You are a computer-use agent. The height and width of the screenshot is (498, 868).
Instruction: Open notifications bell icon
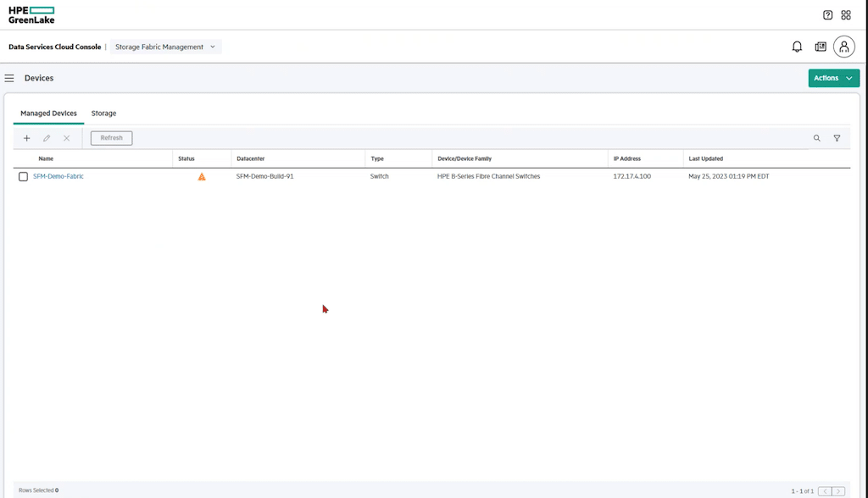point(797,47)
